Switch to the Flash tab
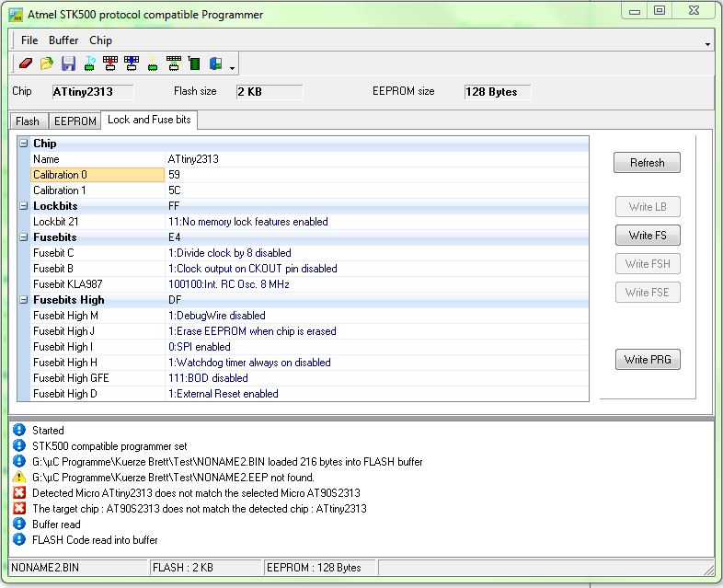Viewport: 723px width, 588px height. [28, 121]
